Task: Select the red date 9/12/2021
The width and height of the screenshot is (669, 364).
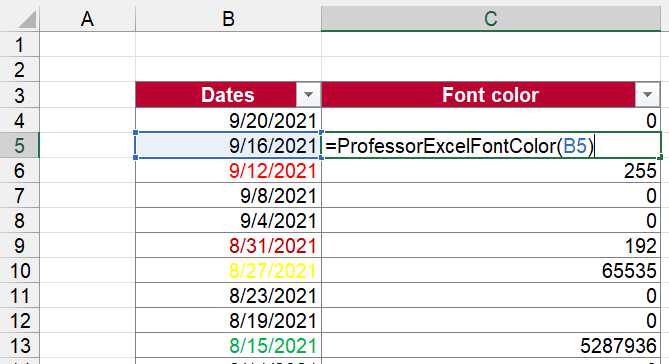Action: pos(228,171)
